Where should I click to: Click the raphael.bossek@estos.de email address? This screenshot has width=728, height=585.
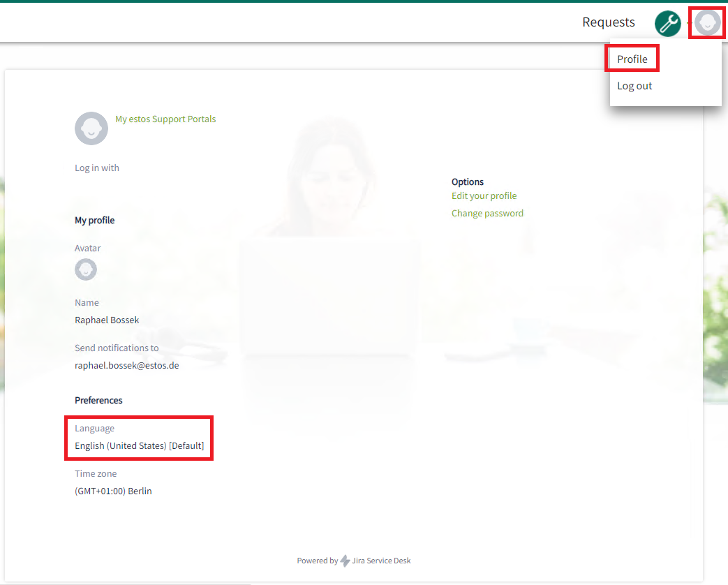click(127, 365)
